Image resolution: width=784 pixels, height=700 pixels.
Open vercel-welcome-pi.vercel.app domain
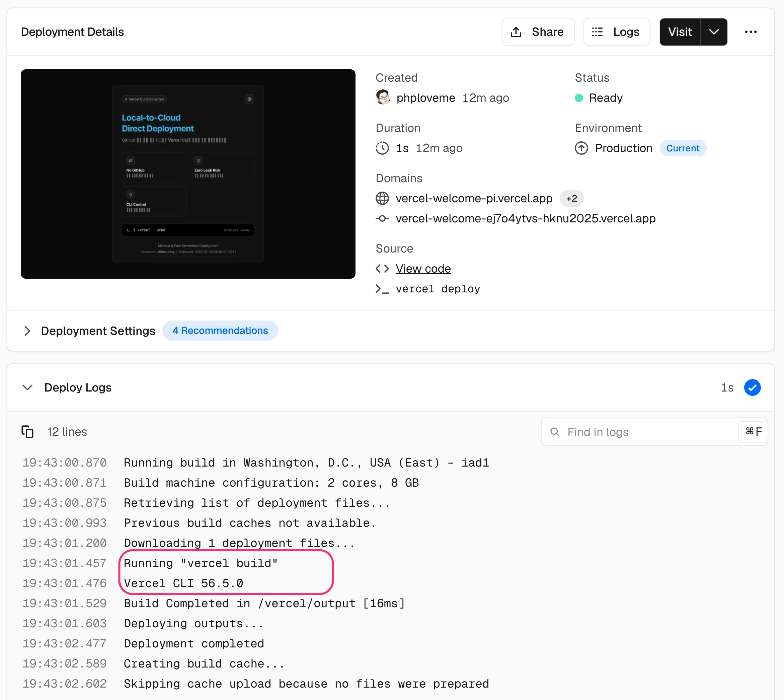tap(474, 199)
